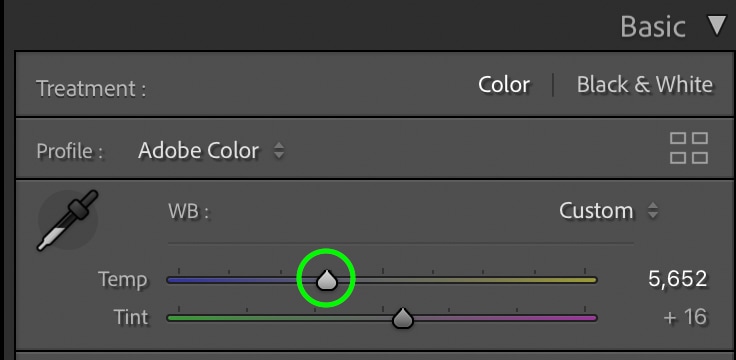The width and height of the screenshot is (736, 360).
Task: Click the magenta end of the Tint track
Action: coord(582,318)
